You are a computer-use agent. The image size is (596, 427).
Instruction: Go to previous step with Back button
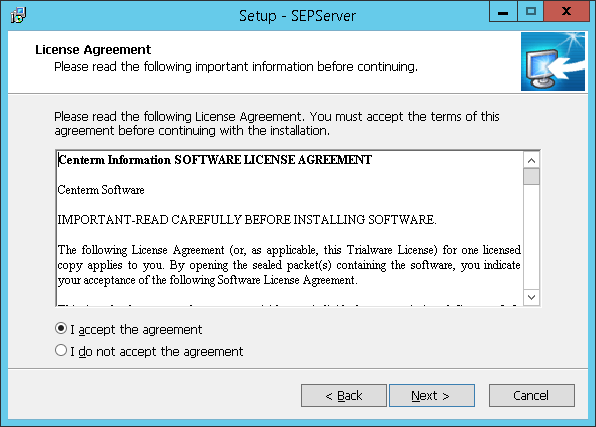[x=344, y=395]
